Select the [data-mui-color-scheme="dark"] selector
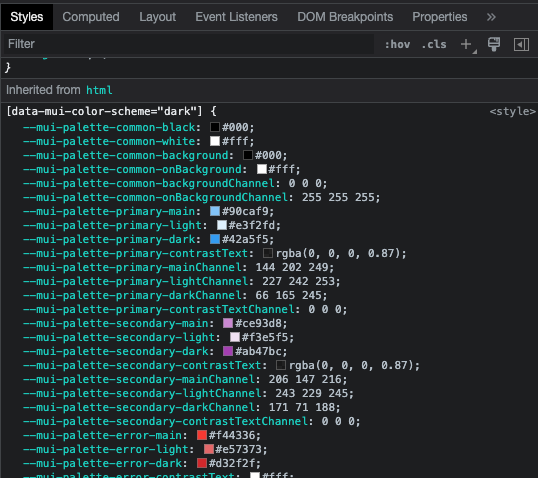Image resolution: width=538 pixels, height=478 pixels. [x=105, y=111]
